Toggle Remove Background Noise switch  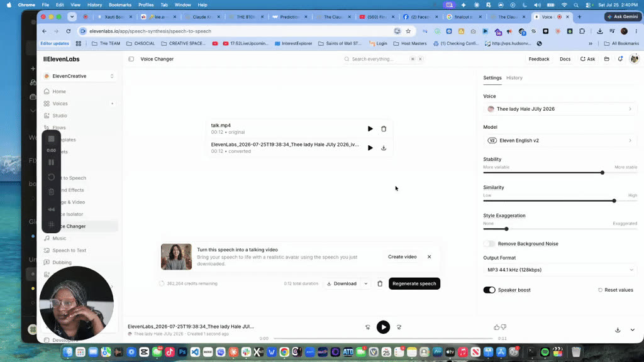489,244
